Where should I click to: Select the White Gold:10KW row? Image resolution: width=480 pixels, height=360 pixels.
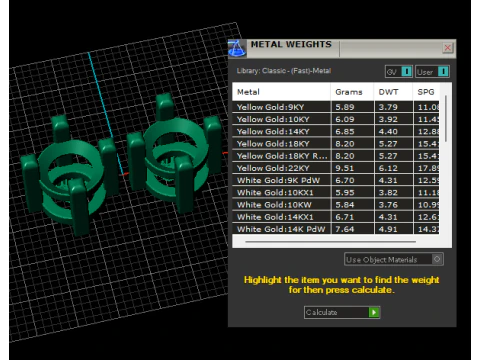(x=336, y=205)
